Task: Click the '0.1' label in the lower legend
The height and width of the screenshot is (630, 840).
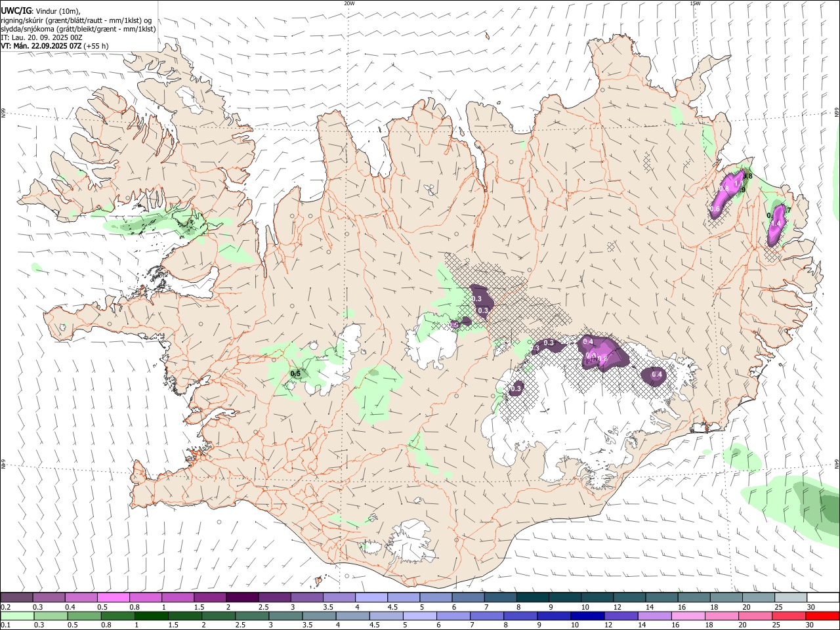Action: (x=5, y=625)
